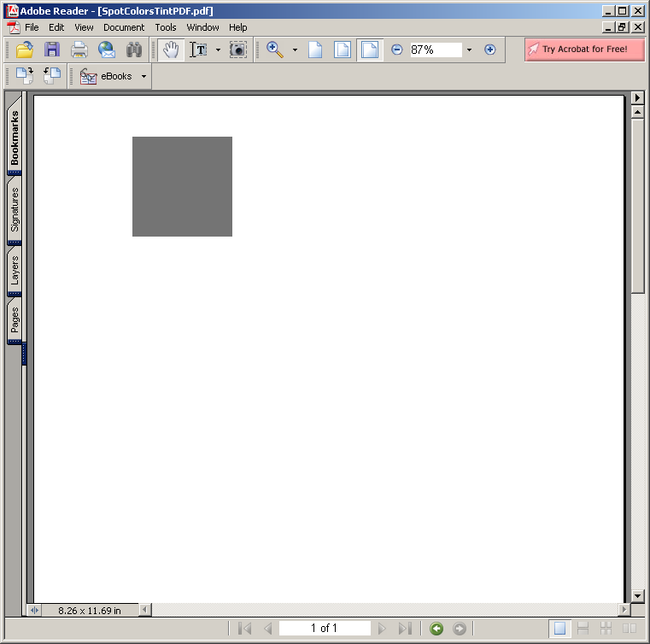The height and width of the screenshot is (644, 650).
Task: Click the 8.26 x 11.69 in page size
Action: pos(90,611)
